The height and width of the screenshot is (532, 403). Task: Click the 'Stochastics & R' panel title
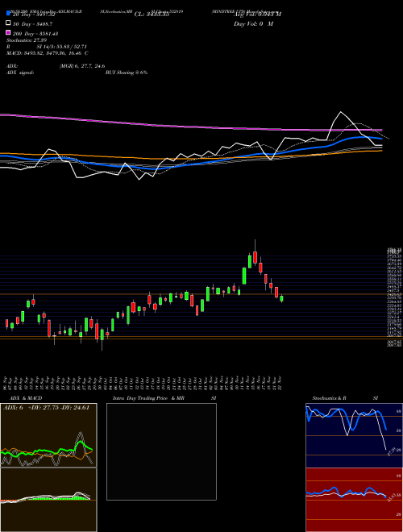point(329,398)
